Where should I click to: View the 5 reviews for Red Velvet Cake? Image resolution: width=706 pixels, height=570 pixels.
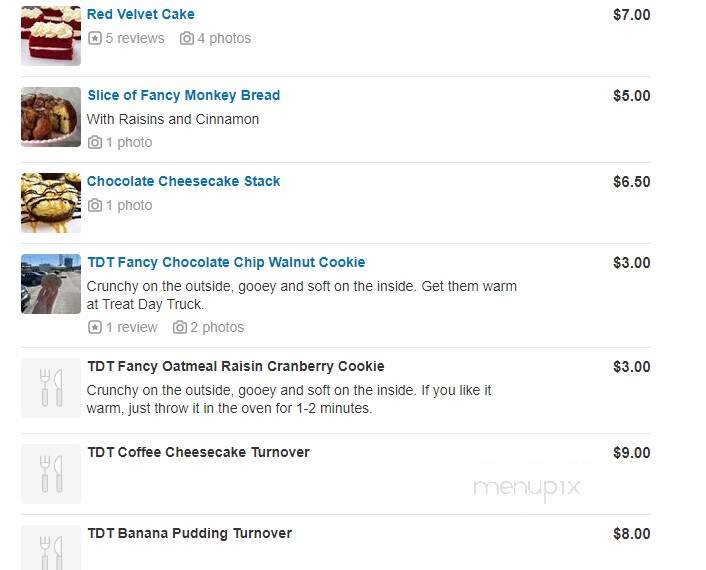pos(135,39)
